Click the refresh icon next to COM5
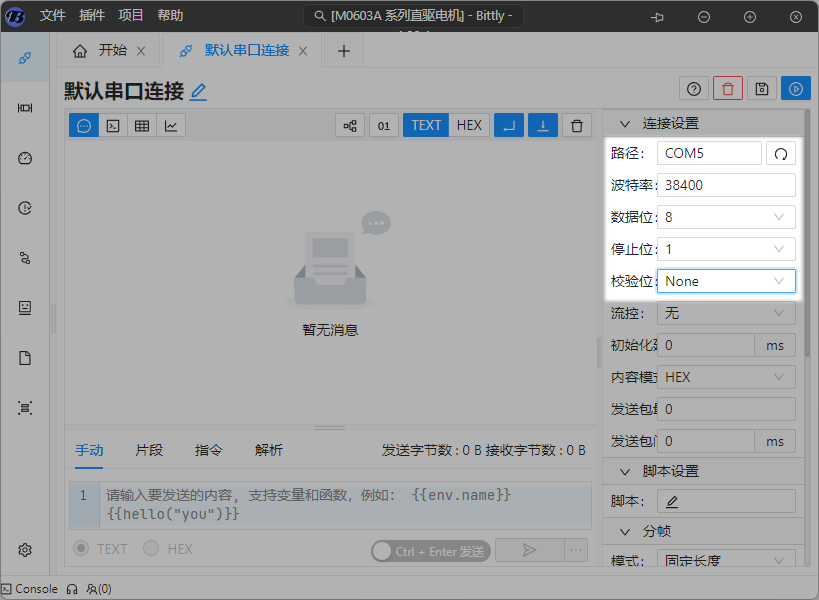 [x=781, y=153]
